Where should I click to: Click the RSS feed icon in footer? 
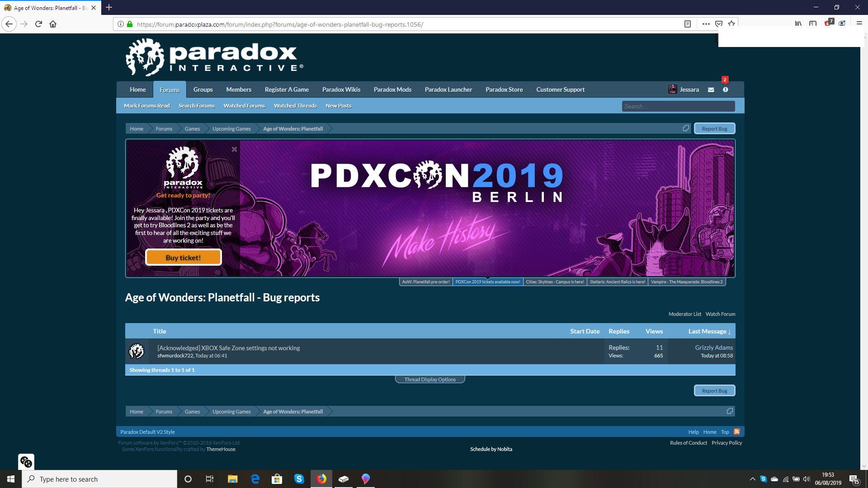pos(737,432)
